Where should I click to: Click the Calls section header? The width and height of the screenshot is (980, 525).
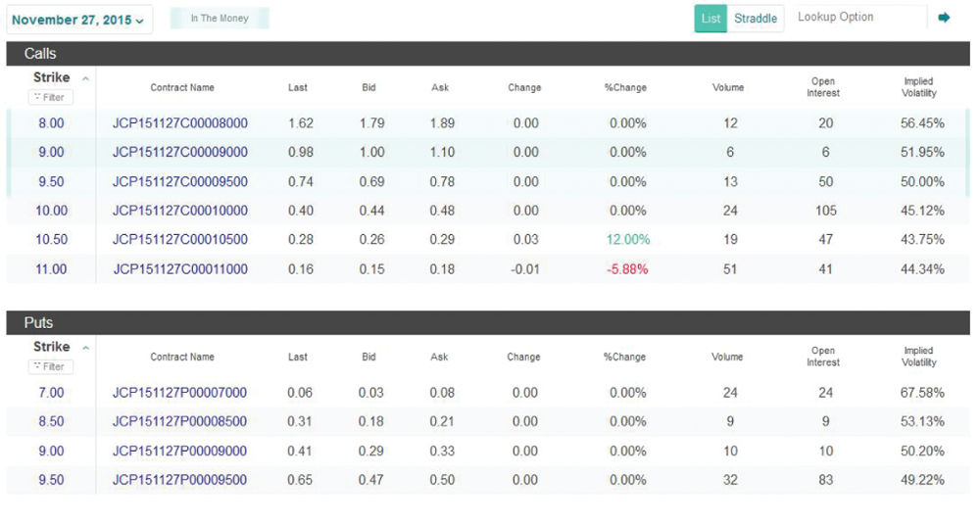(x=40, y=54)
